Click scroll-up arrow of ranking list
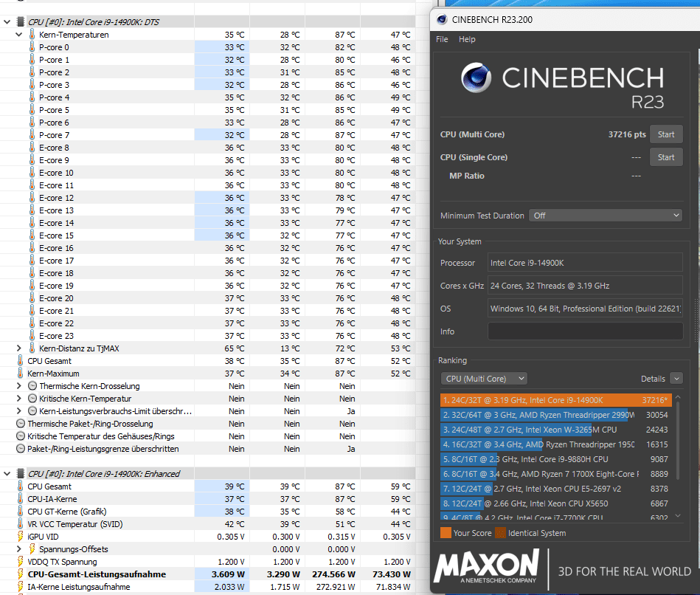The height and width of the screenshot is (595, 700). 678,396
